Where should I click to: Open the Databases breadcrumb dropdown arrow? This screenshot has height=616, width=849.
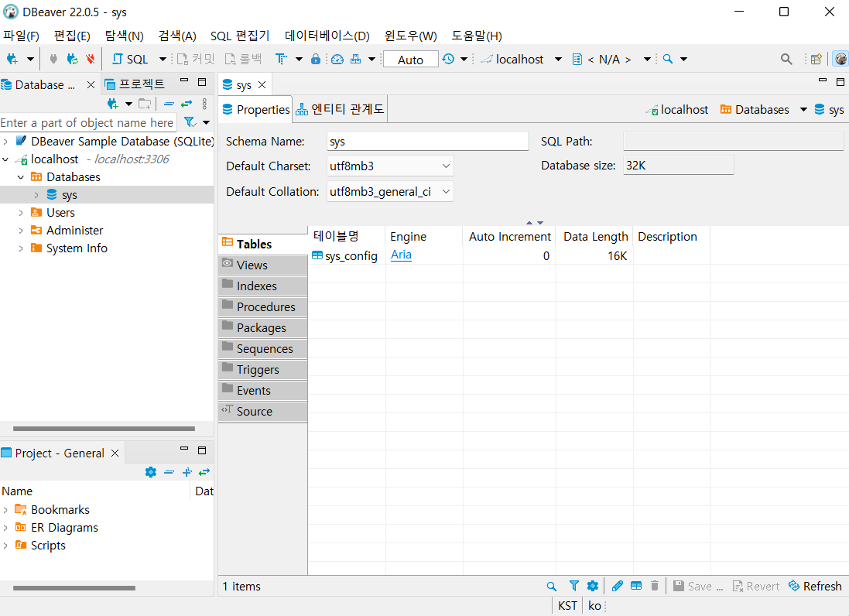coord(803,110)
